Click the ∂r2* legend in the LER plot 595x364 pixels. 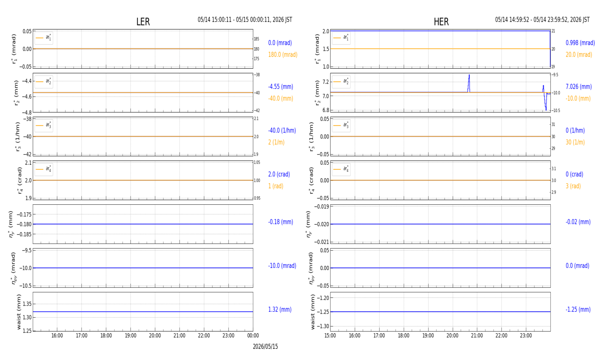[44, 82]
